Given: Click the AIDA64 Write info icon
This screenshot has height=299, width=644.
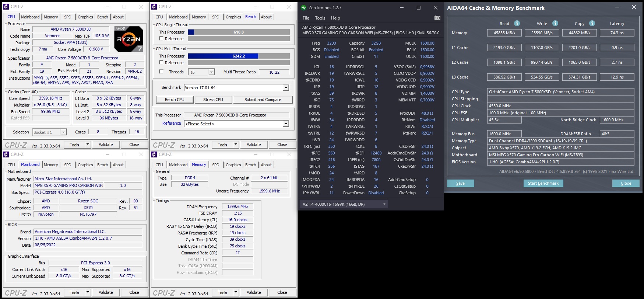Looking at the screenshot, I should click(x=555, y=23).
